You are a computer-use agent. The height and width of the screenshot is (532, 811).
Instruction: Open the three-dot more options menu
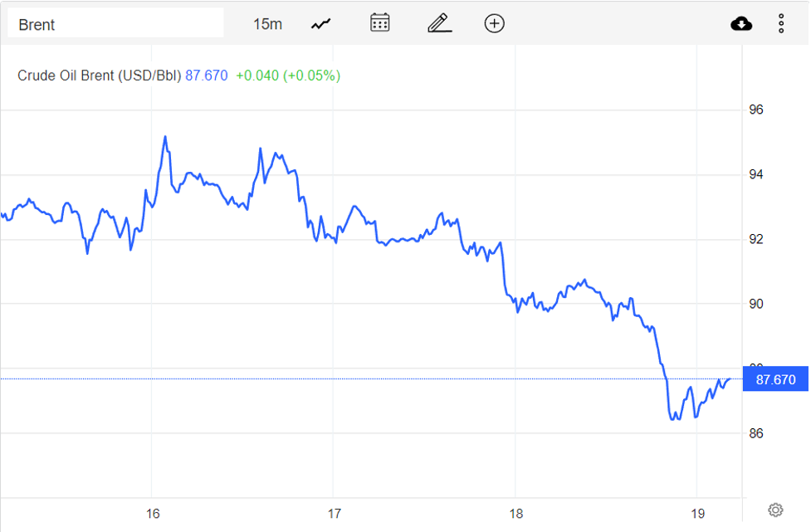point(781,23)
